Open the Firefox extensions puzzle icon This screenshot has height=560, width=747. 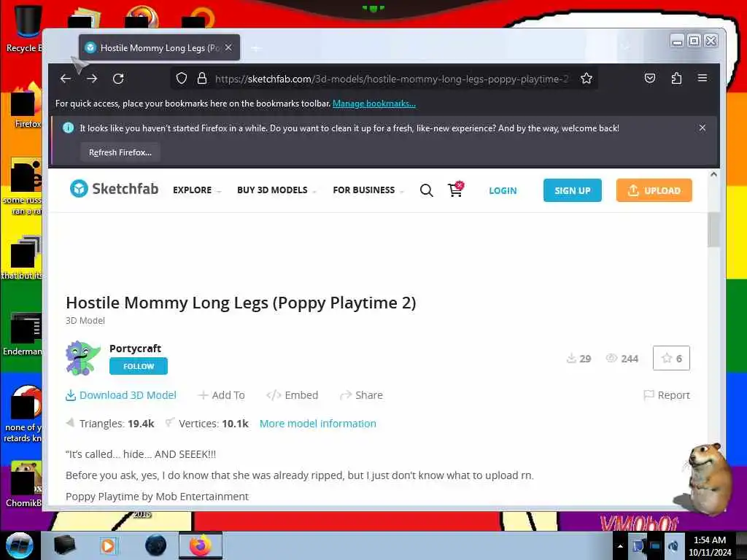click(676, 78)
